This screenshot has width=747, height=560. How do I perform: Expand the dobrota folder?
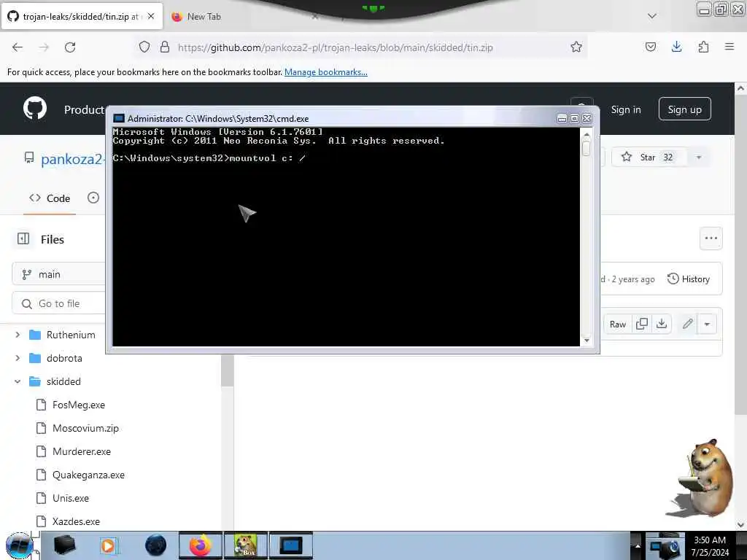tap(18, 358)
